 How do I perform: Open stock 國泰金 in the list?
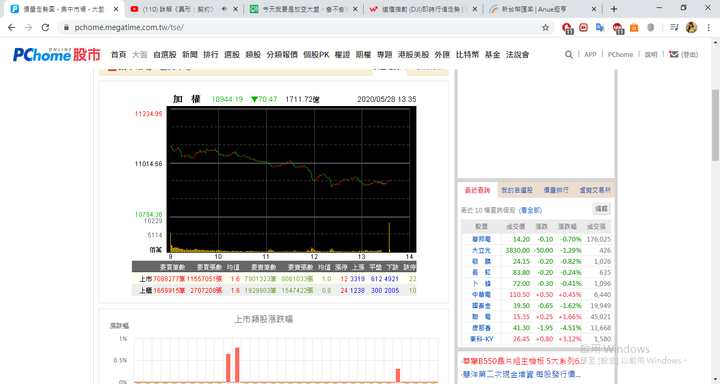(x=481, y=305)
